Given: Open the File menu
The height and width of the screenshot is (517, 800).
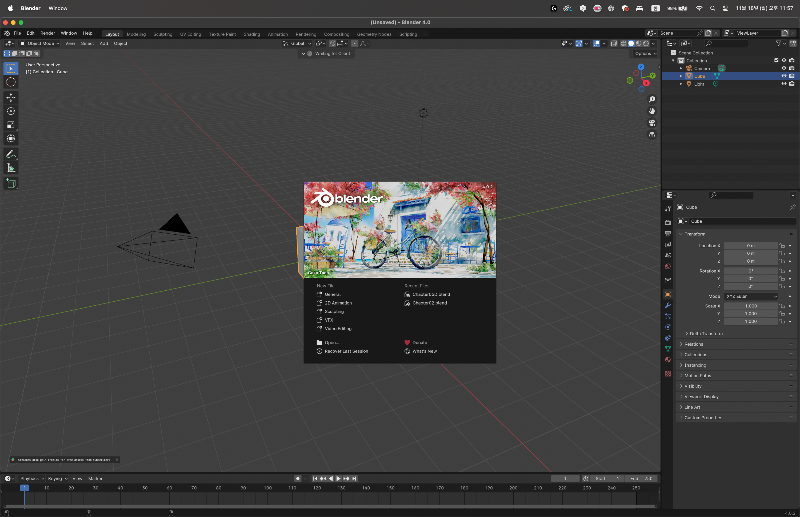Looking at the screenshot, I should [x=17, y=33].
